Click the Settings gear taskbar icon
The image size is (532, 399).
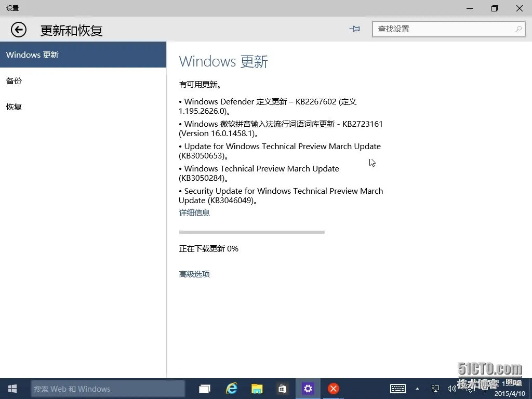click(308, 389)
